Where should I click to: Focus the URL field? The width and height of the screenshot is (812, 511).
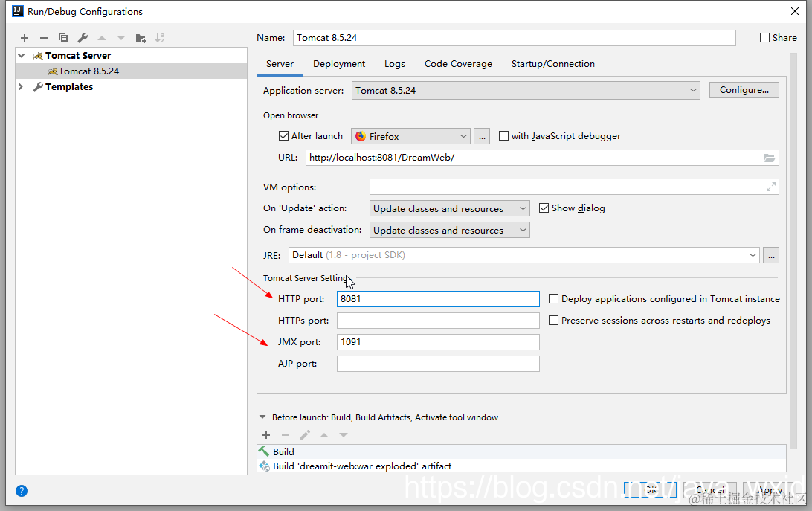(542, 158)
